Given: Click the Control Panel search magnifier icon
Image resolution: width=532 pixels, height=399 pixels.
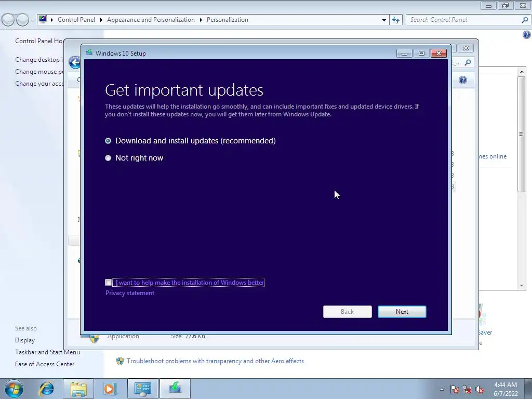Looking at the screenshot, I should tap(525, 20).
